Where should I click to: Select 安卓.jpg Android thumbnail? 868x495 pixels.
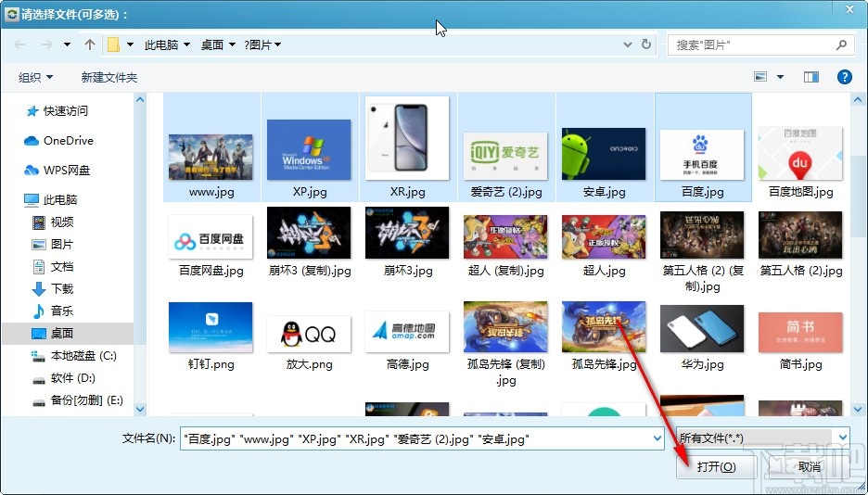(x=604, y=154)
